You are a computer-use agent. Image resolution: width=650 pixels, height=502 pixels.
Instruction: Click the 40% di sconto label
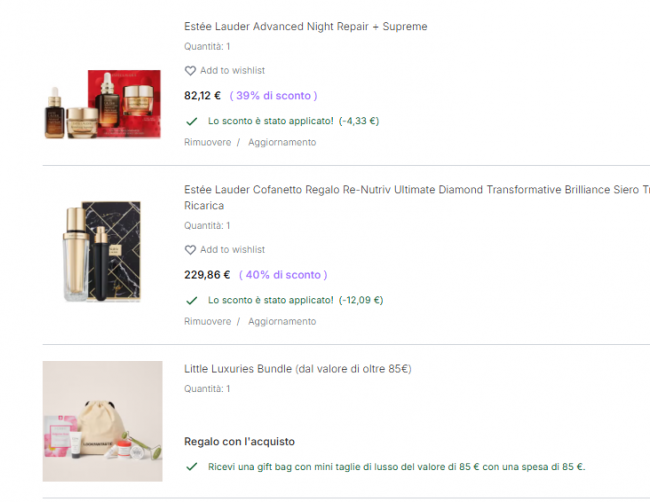[283, 275]
